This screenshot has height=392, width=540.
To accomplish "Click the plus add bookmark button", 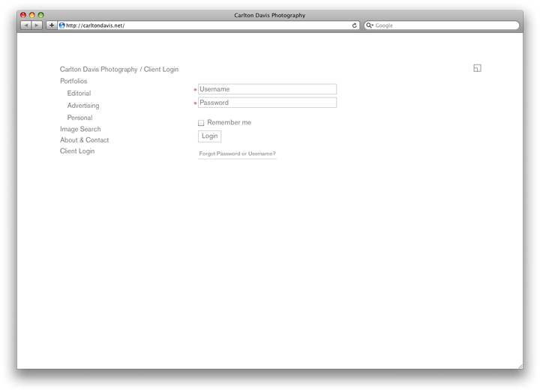I will pos(51,25).
